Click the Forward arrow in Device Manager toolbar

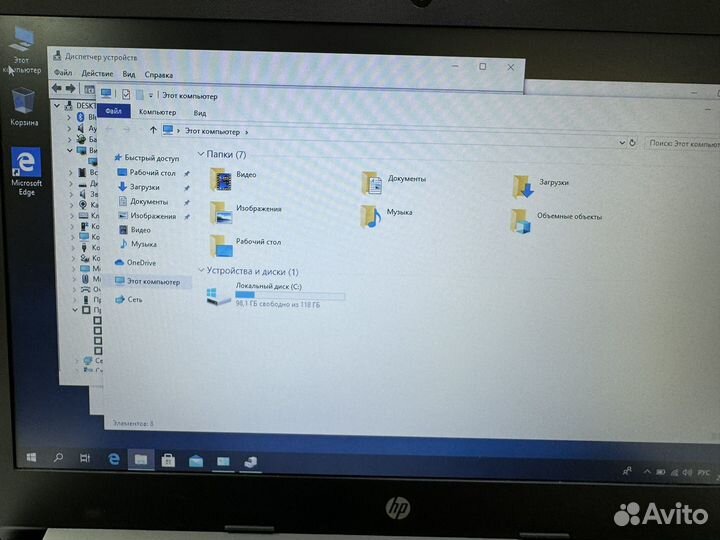tap(70, 88)
